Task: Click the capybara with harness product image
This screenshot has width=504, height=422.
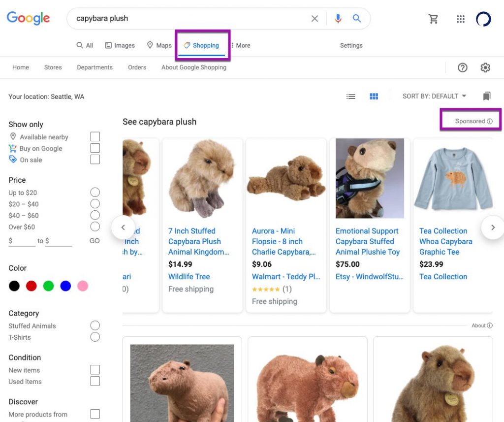Action: 370,179
